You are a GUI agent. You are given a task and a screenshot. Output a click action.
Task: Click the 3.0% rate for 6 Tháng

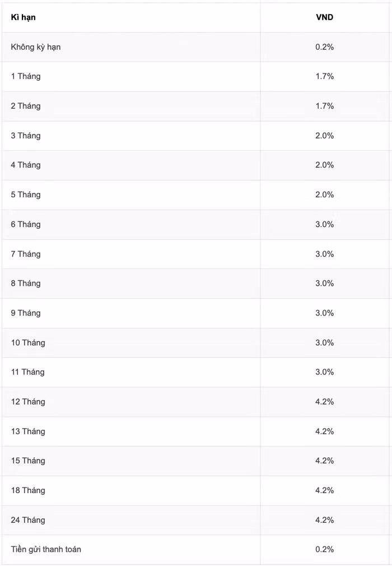324,224
